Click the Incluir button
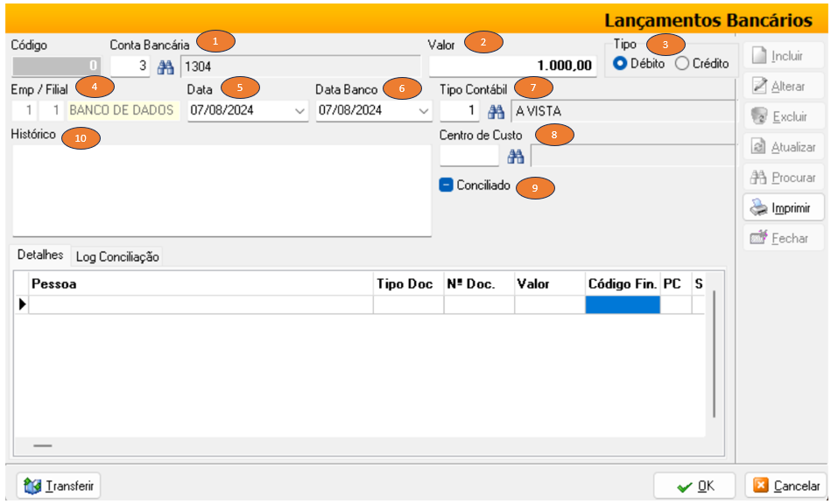Viewport: 831px width, 504px height. coord(783,56)
